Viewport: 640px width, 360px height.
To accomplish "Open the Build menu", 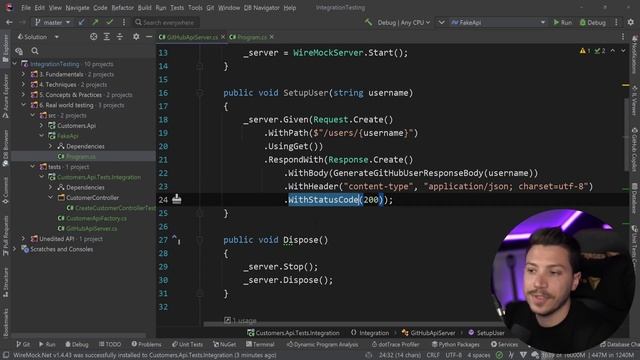I will tap(144, 8).
